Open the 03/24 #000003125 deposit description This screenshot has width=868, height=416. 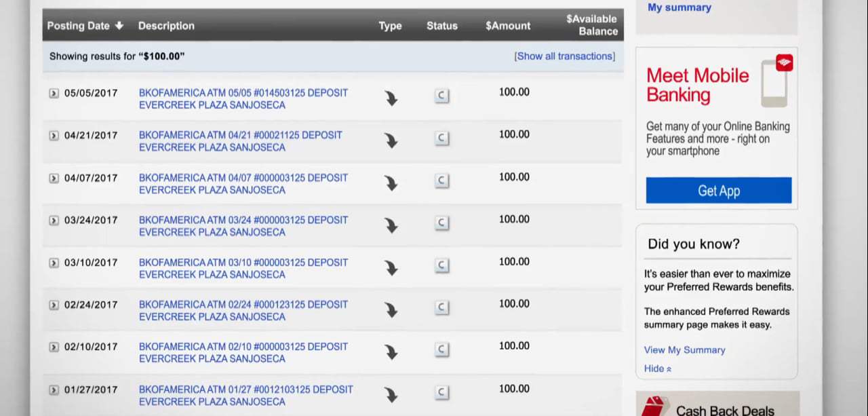[x=243, y=226]
